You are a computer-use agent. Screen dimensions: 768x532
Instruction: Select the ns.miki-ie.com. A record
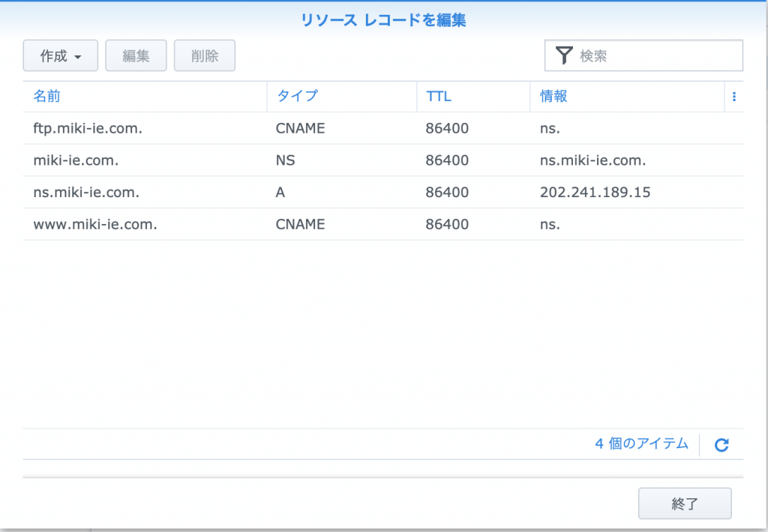tap(86, 193)
